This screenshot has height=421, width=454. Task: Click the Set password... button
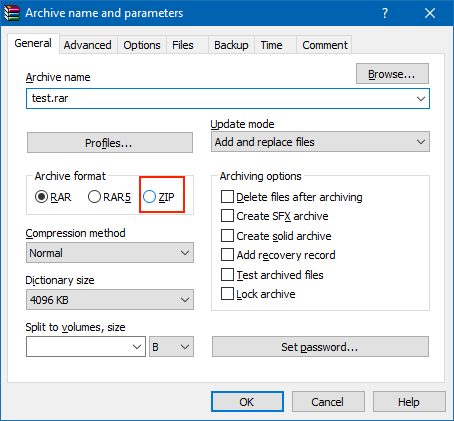pos(320,347)
